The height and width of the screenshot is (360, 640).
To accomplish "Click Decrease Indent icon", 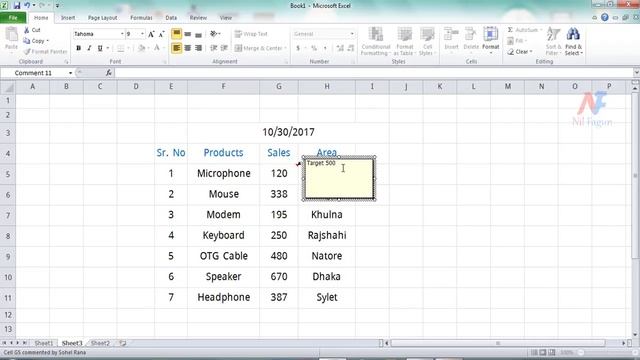I will pos(213,48).
